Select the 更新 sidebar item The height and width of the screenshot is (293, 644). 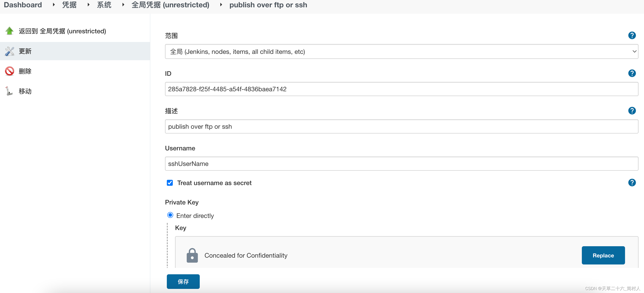coord(75,51)
